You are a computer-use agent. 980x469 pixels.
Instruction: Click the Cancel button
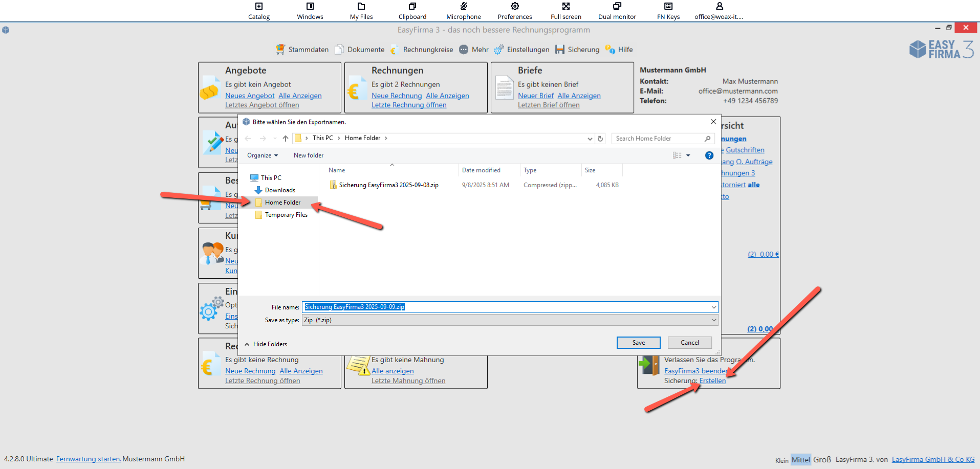tap(689, 343)
